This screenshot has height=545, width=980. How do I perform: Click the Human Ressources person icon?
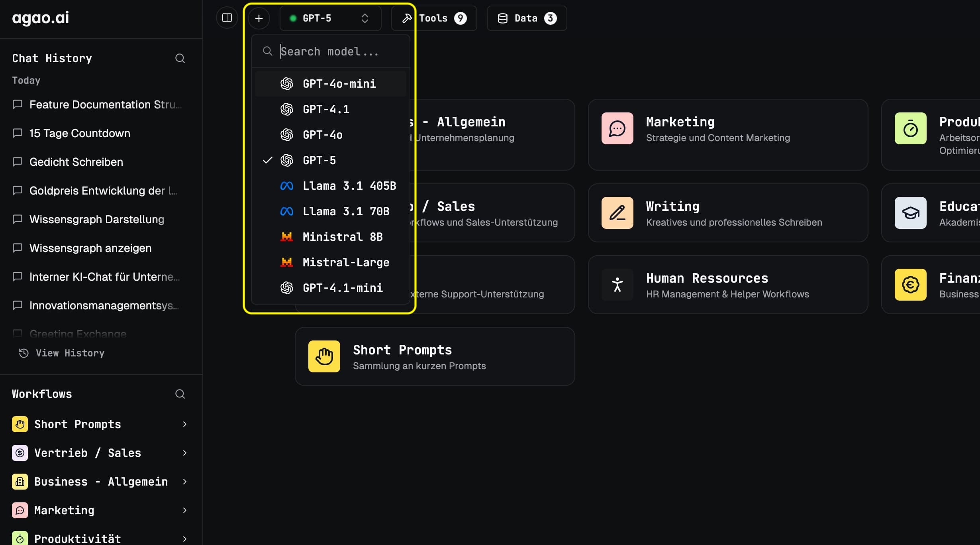tap(617, 285)
